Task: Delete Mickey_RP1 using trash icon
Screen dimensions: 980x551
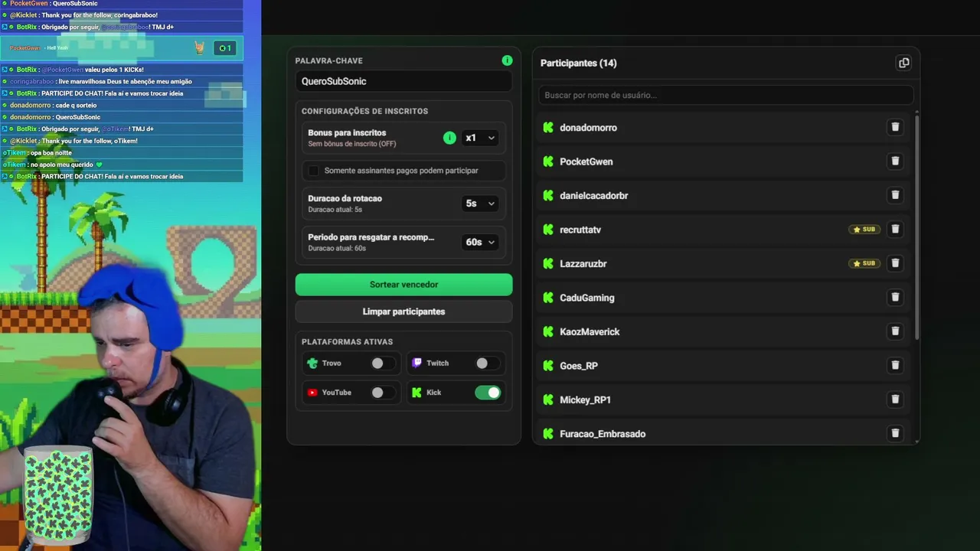Action: pos(895,399)
